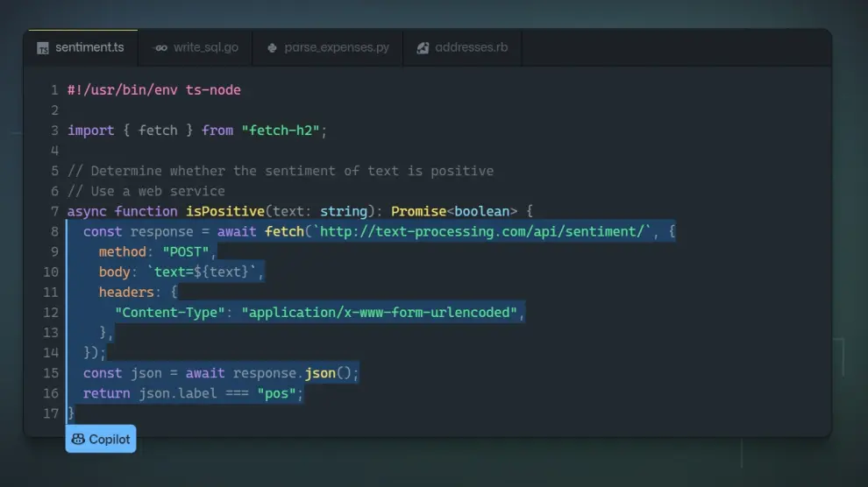Click line number 15 in the gutter
The height and width of the screenshot is (487, 868).
[51, 373]
